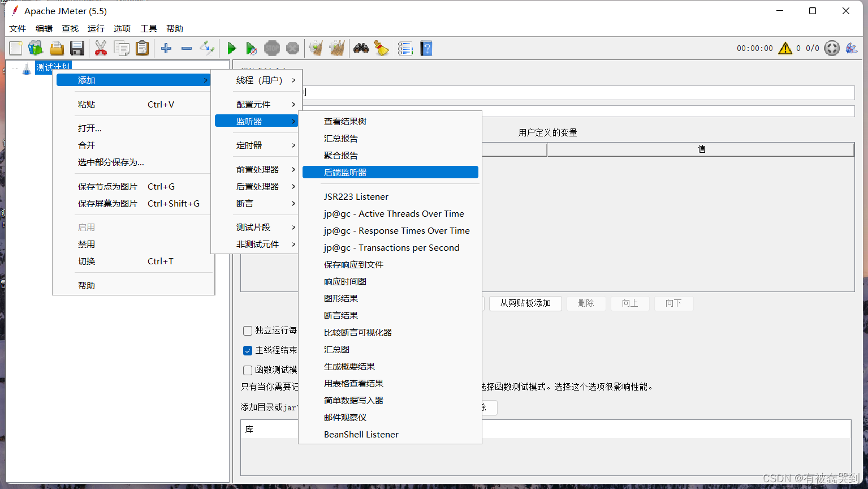Open the 文件 menu
Viewport: 868px width, 489px height.
tap(18, 28)
